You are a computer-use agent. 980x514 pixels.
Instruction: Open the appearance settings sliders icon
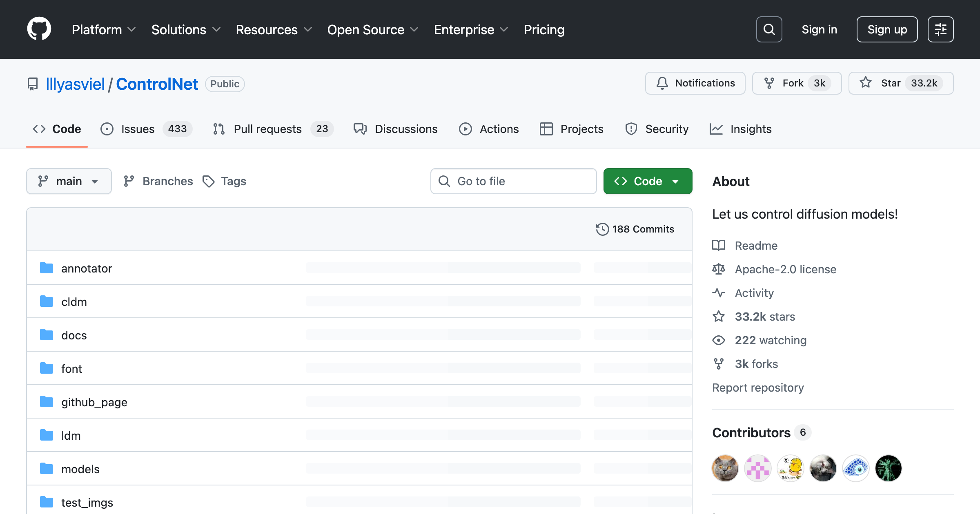coord(940,29)
